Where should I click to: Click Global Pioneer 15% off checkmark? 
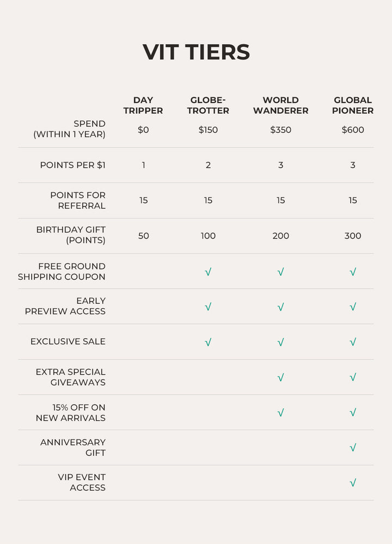pos(353,413)
